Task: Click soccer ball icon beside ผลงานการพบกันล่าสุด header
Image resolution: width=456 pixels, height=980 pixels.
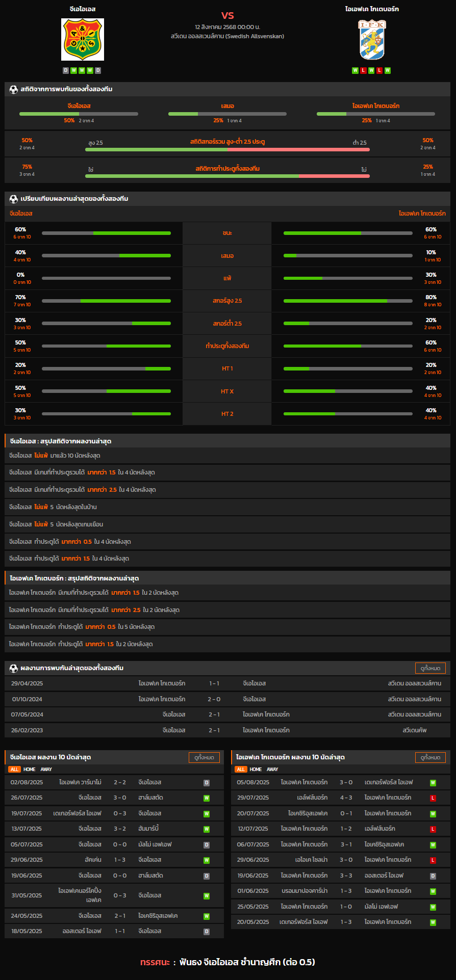Action: coord(14,668)
